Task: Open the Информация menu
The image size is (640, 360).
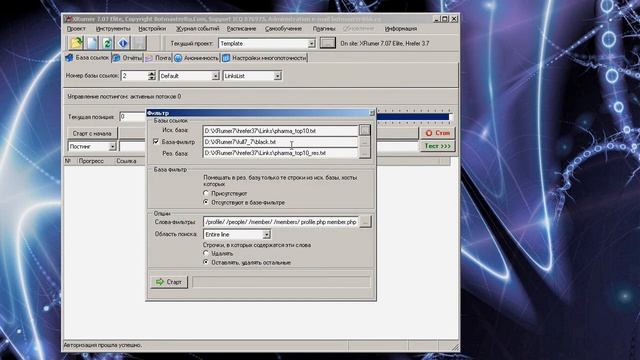Action: [401, 29]
